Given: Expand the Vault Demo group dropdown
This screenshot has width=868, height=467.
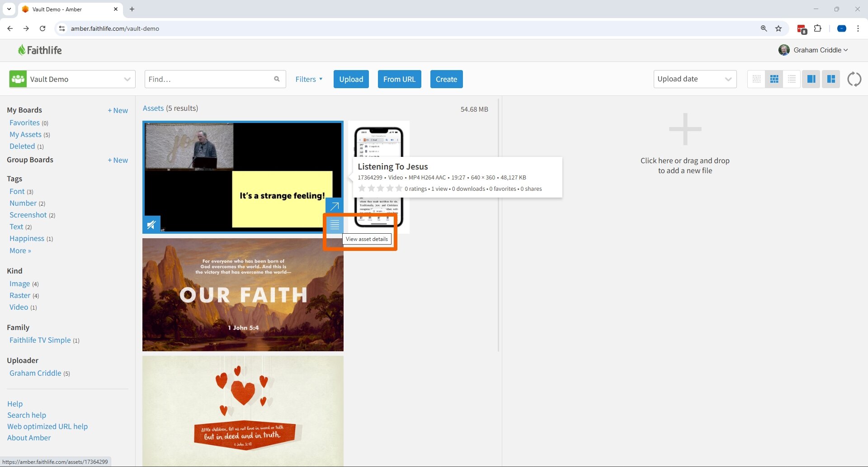Looking at the screenshot, I should click(127, 79).
